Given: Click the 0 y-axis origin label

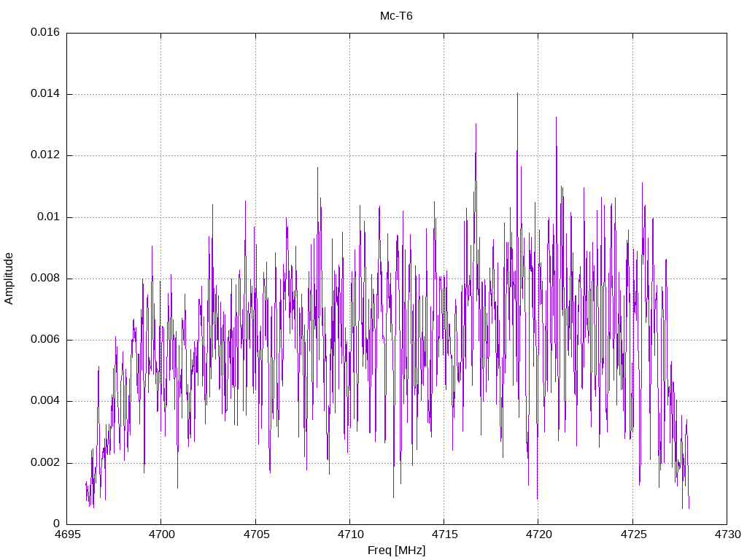Looking at the screenshot, I should (x=57, y=524).
